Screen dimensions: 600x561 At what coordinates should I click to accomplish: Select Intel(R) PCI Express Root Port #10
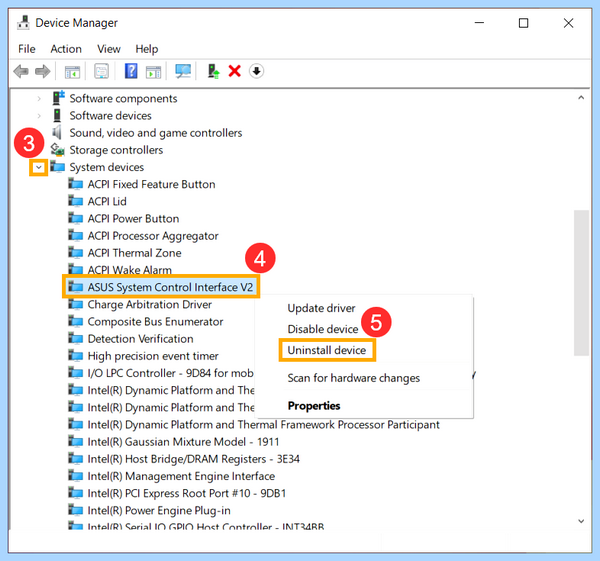186,493
